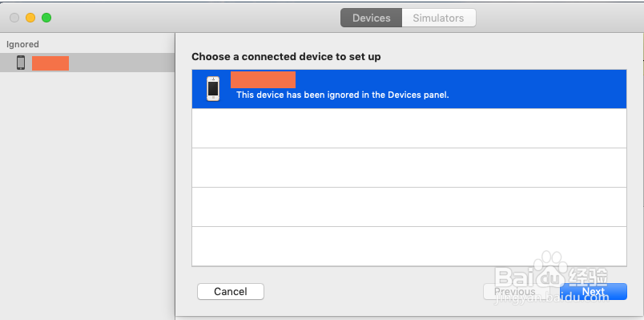Click the 'Choose a connected device to set up' heading
Screen dimensions: 644x320
pyautogui.click(x=286, y=57)
